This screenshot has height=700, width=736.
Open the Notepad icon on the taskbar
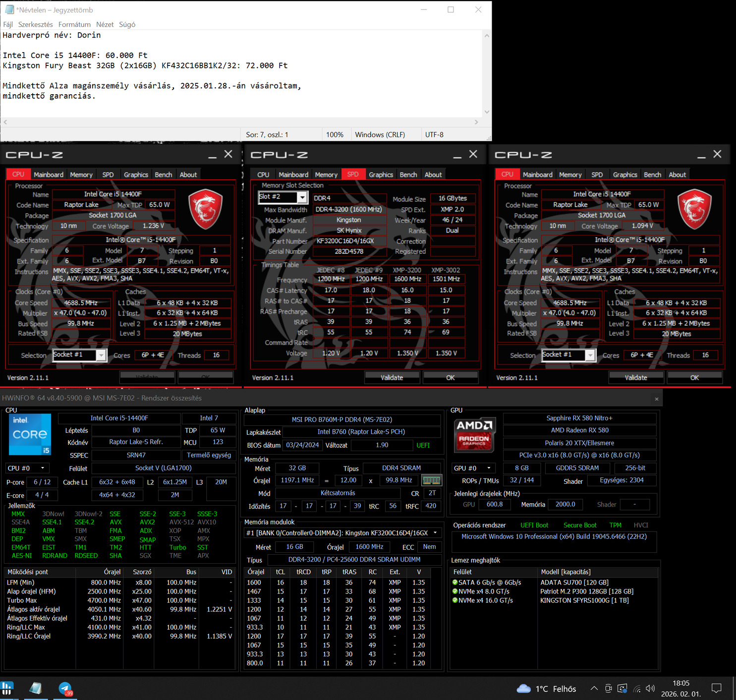(36, 688)
